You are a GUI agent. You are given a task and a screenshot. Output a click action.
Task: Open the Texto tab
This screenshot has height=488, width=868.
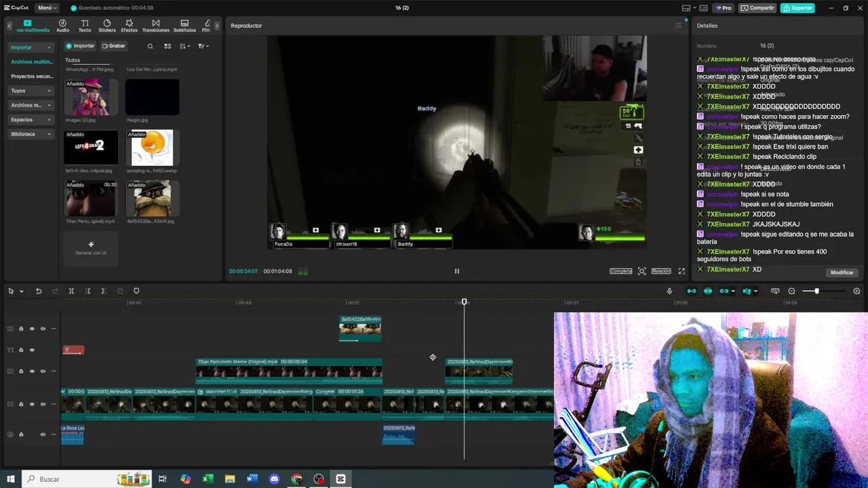coord(85,26)
